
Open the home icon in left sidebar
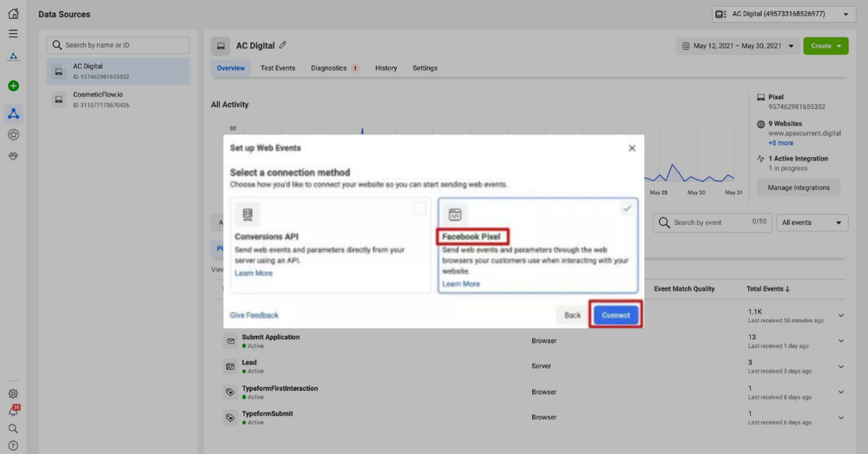(13, 13)
